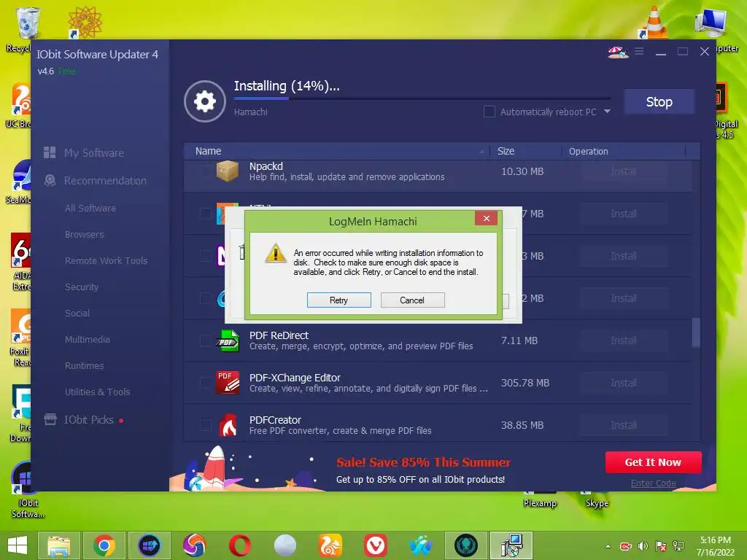The image size is (747, 560).
Task: Show hidden tray icons arrow
Action: (x=608, y=546)
